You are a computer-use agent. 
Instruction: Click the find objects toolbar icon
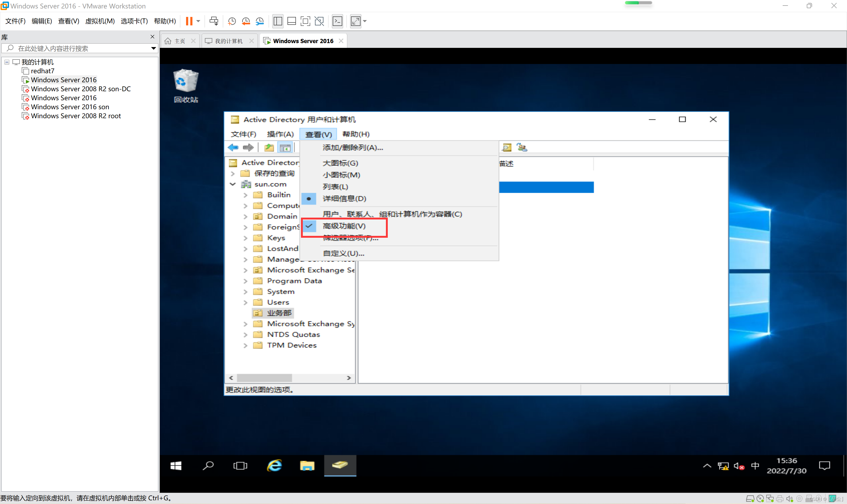coord(507,147)
